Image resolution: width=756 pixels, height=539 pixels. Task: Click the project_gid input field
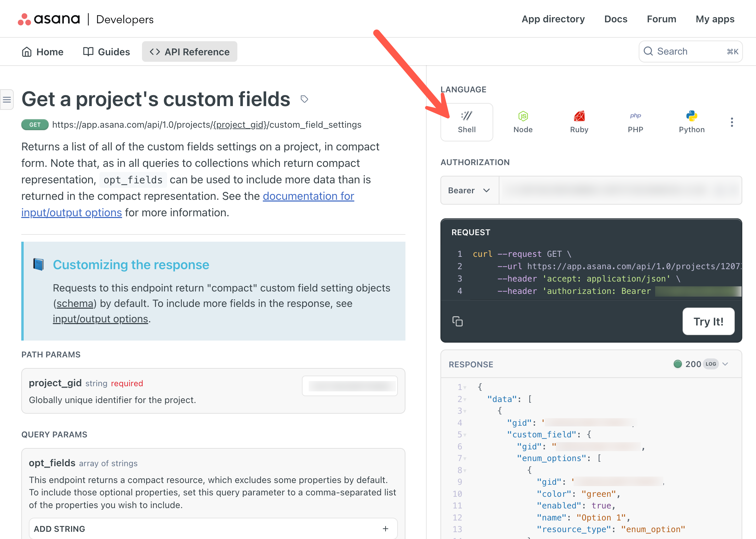(x=350, y=386)
